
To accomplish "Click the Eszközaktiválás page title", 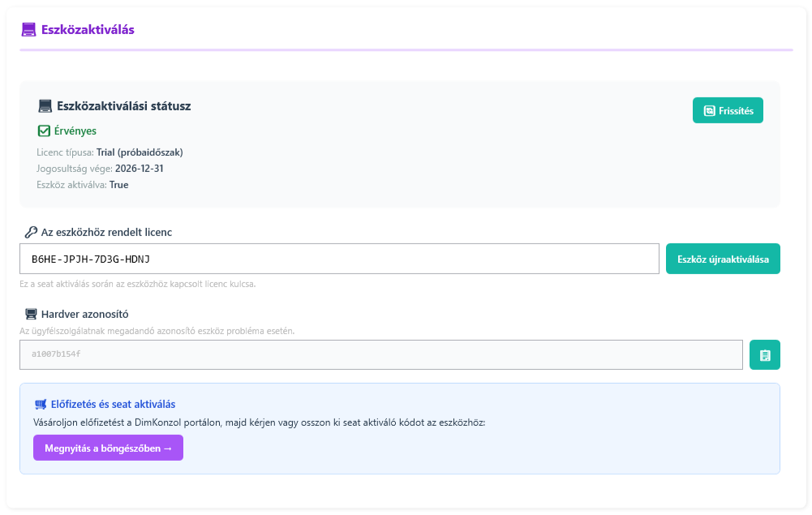I will tap(88, 30).
